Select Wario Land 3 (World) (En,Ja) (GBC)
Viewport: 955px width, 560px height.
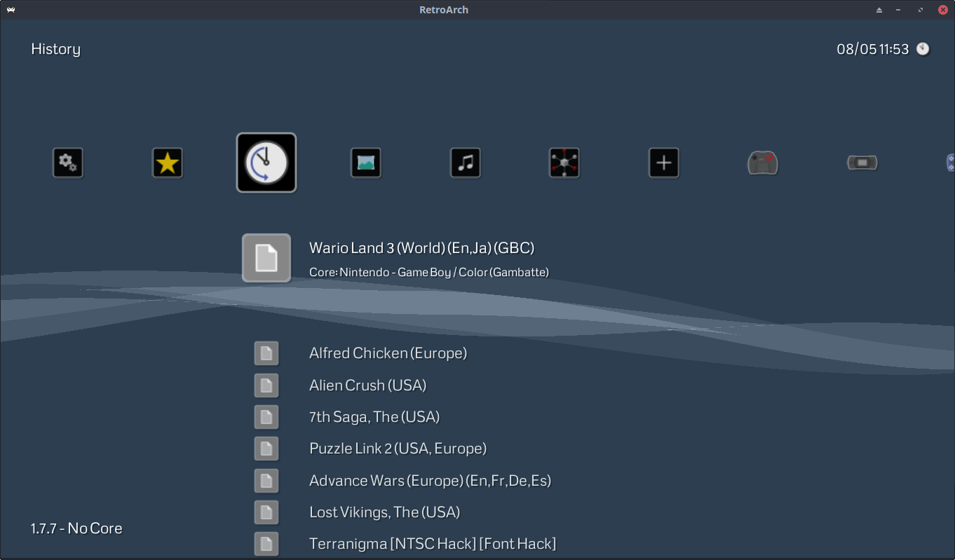coord(422,248)
